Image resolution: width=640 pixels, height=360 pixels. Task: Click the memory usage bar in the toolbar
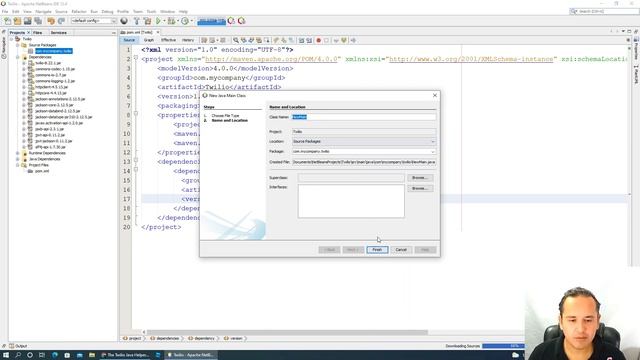(x=211, y=21)
